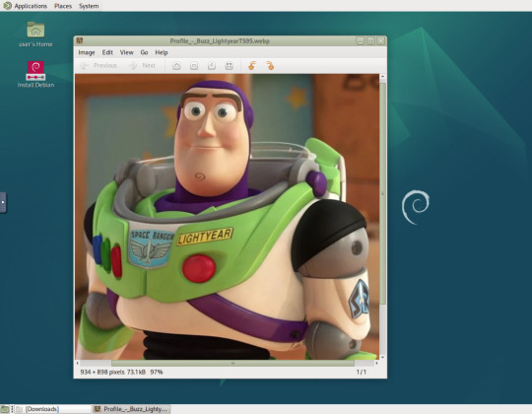Click the 97% zoom level in status bar
Screen dimensions: 532x414
click(x=157, y=373)
